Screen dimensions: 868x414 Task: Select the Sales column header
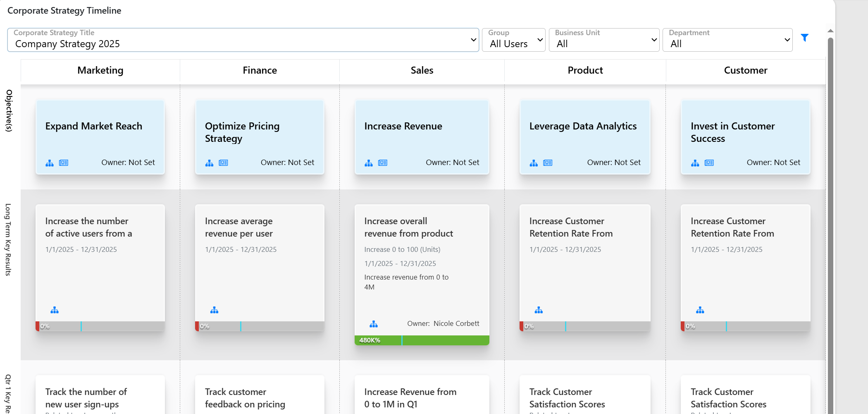(422, 70)
